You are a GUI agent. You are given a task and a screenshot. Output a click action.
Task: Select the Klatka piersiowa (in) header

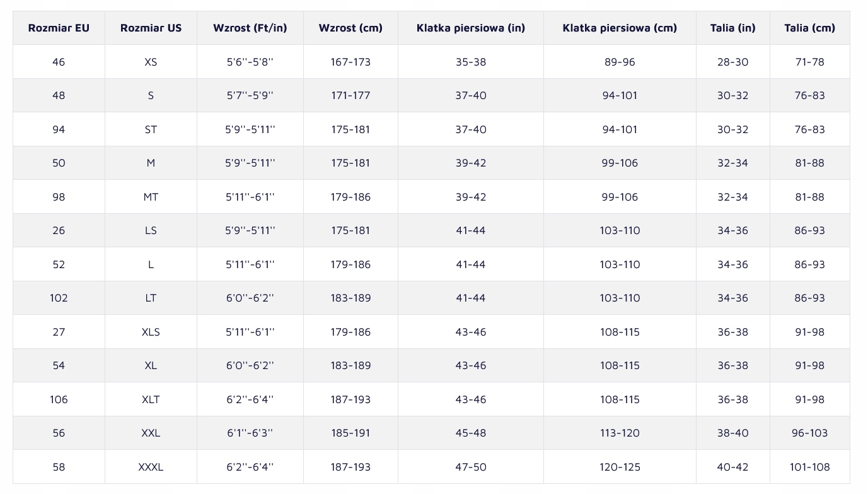click(470, 28)
